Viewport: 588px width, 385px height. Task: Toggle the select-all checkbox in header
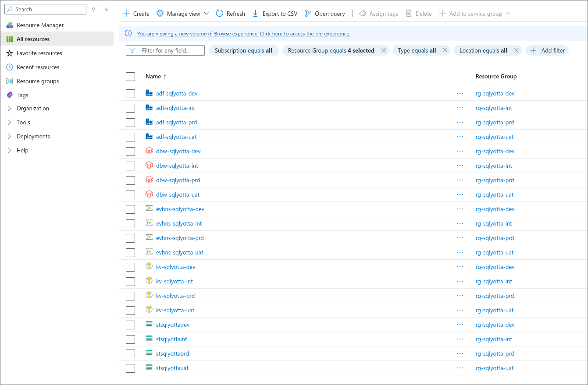point(130,77)
